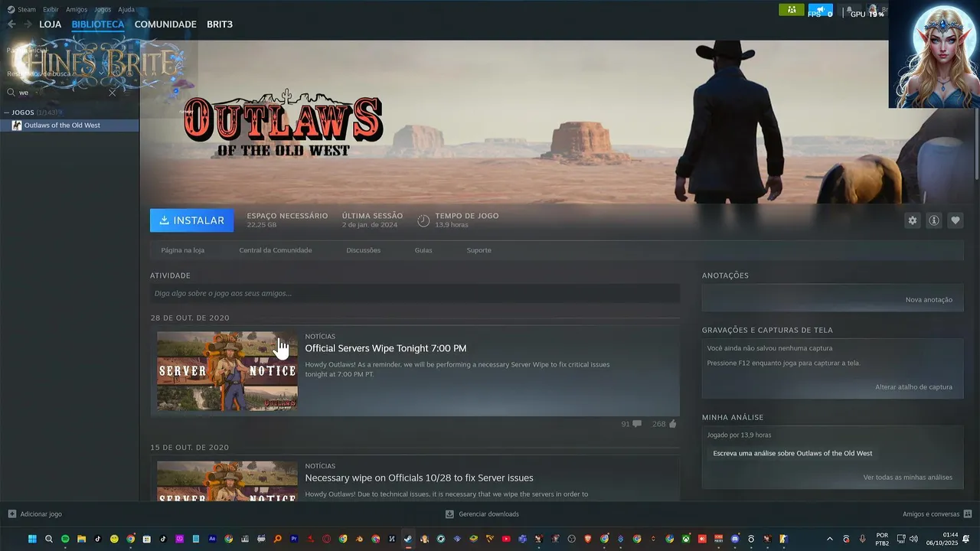Open After Effects from the taskbar
980x551 pixels.
212,539
